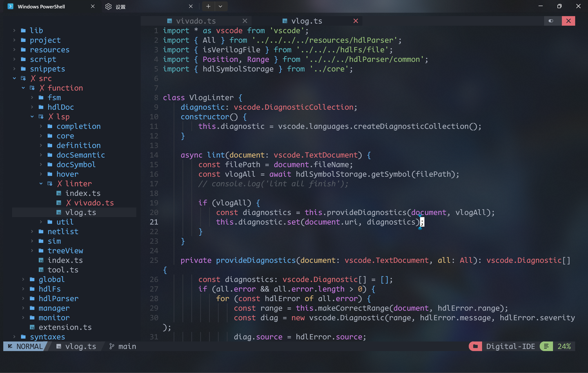Click the file icon next to tool.ts
This screenshot has height=373, width=588.
41,270
